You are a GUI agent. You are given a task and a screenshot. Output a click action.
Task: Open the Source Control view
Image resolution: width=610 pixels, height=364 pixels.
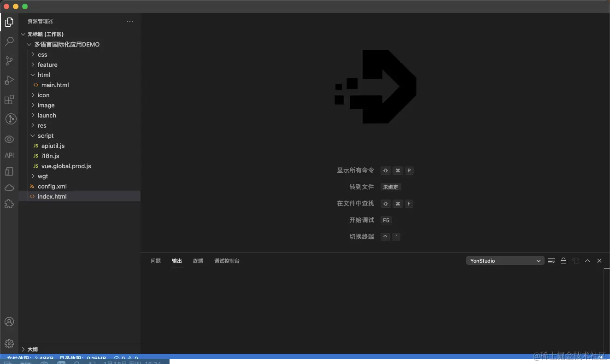pos(9,61)
